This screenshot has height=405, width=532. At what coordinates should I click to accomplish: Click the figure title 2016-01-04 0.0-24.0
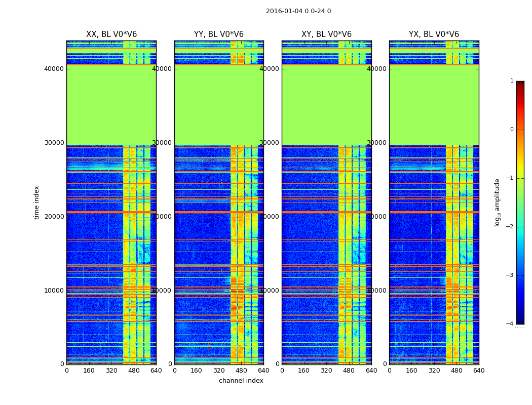pos(298,11)
